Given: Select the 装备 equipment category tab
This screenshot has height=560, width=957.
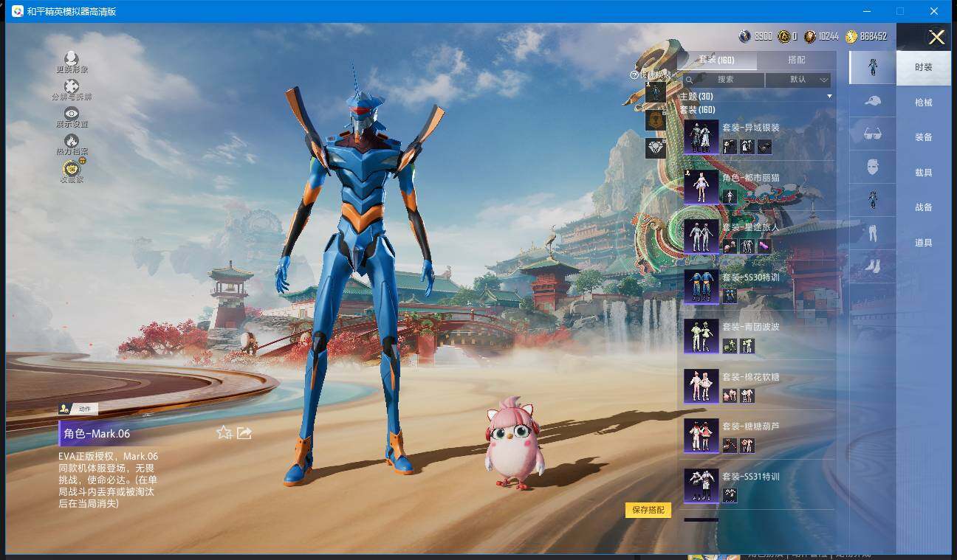Looking at the screenshot, I should coord(923,137).
